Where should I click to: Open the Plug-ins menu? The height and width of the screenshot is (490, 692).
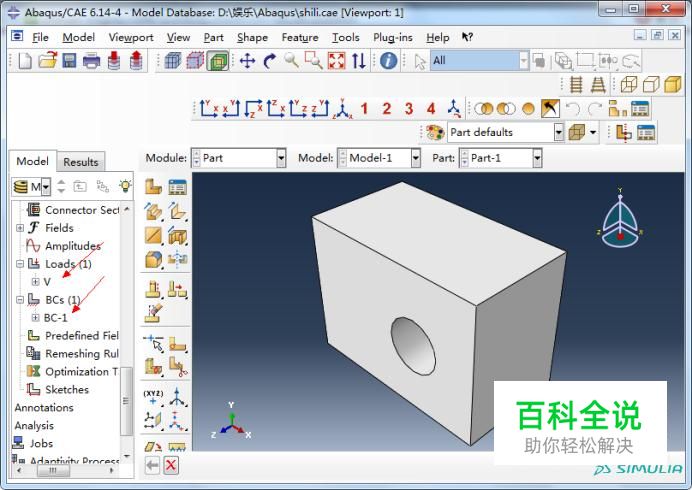[x=393, y=38]
